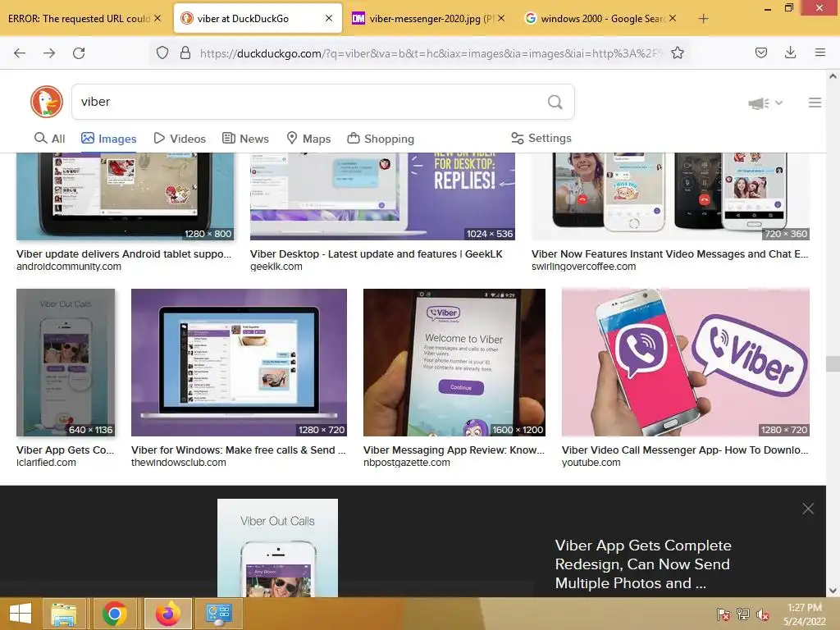Open a new browser tab
The image size is (840, 630).
703,19
